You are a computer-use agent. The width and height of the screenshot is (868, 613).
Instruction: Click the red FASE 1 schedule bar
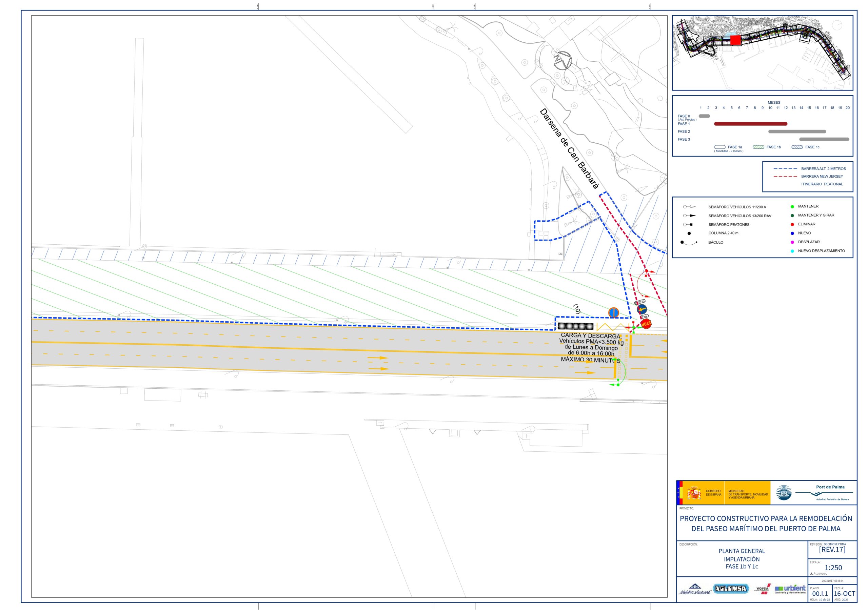click(750, 124)
